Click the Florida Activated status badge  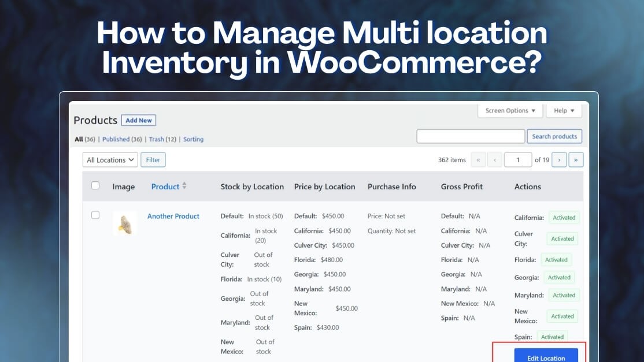pos(556,259)
